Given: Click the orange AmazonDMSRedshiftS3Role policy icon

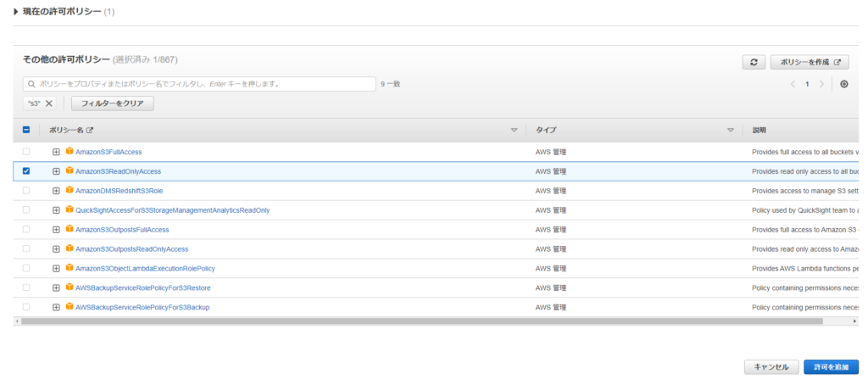Looking at the screenshot, I should (70, 190).
